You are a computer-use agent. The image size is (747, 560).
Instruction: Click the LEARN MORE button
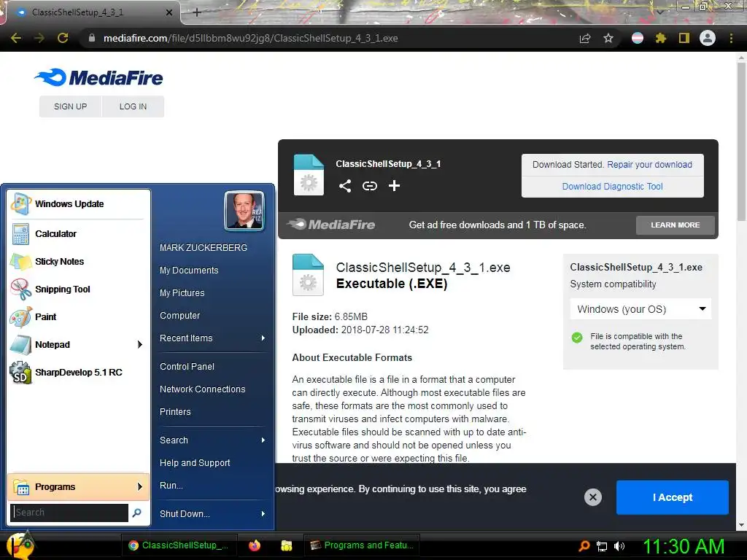675,225
